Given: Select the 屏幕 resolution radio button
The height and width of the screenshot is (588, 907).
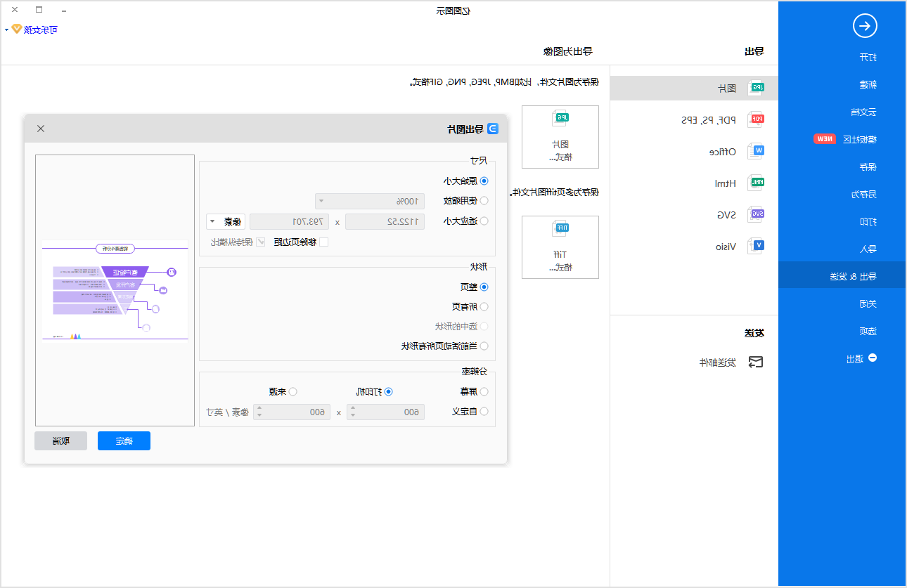Looking at the screenshot, I should click(x=484, y=391).
